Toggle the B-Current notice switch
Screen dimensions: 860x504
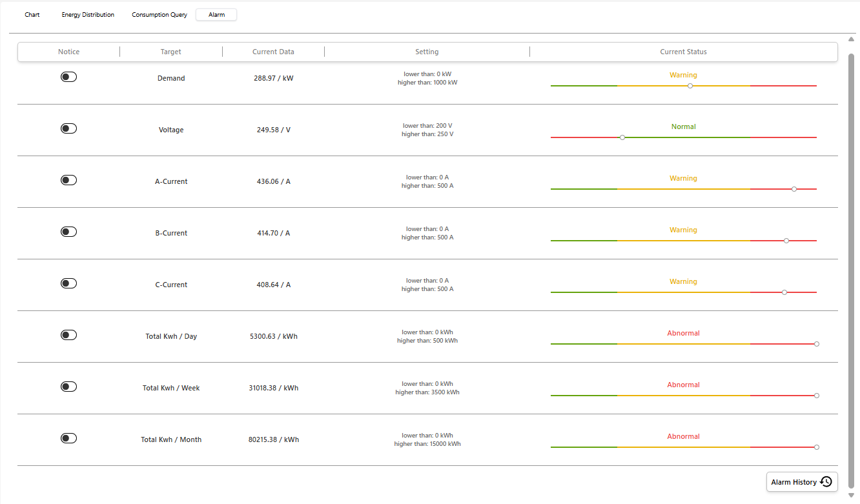pyautogui.click(x=68, y=231)
